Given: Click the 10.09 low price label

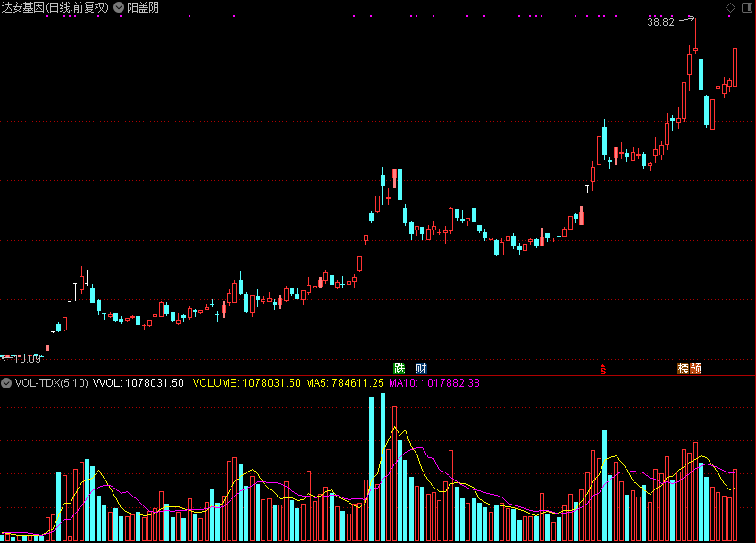Looking at the screenshot, I should click(27, 359).
